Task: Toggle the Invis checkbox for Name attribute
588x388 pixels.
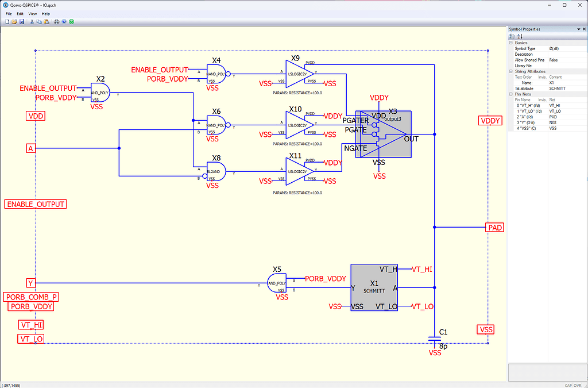Action: click(543, 82)
